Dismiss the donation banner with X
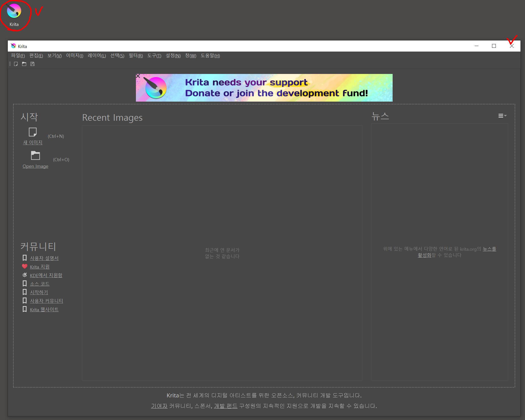 click(138, 76)
